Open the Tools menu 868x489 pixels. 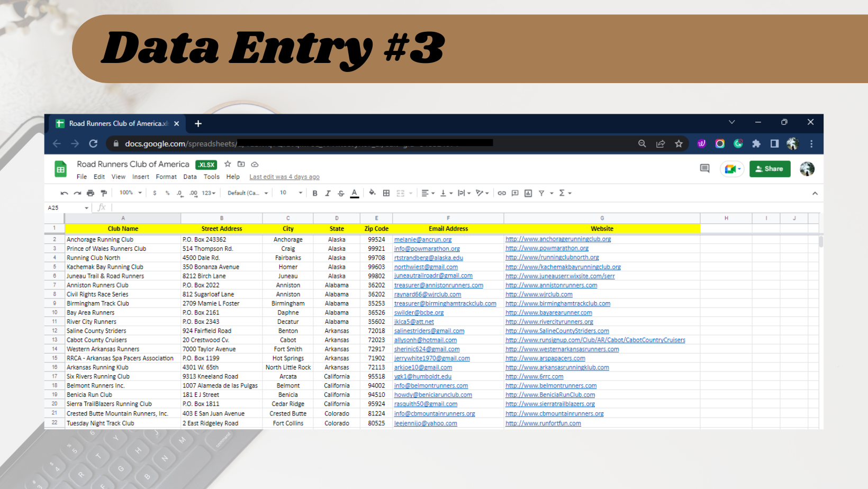pos(212,177)
